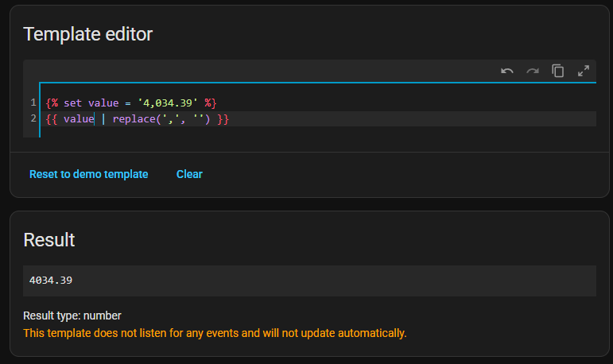Screen dimensions: 613x364
Task: Click the 'value' variable on line 2
Action: (79, 118)
